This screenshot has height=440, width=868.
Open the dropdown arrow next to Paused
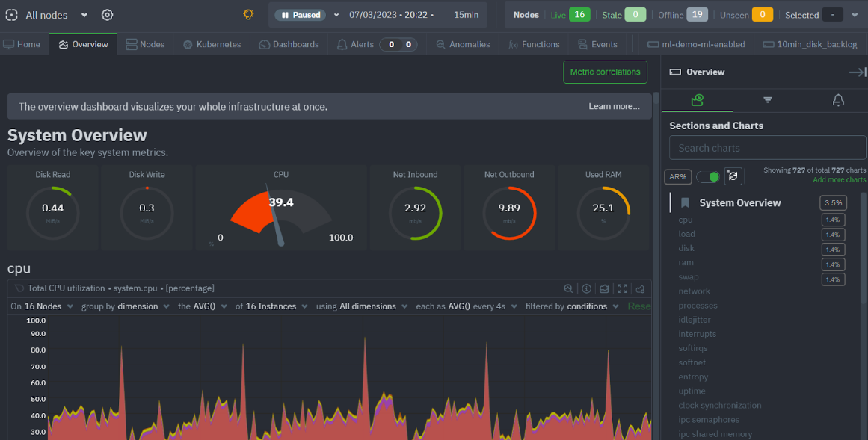[336, 15]
